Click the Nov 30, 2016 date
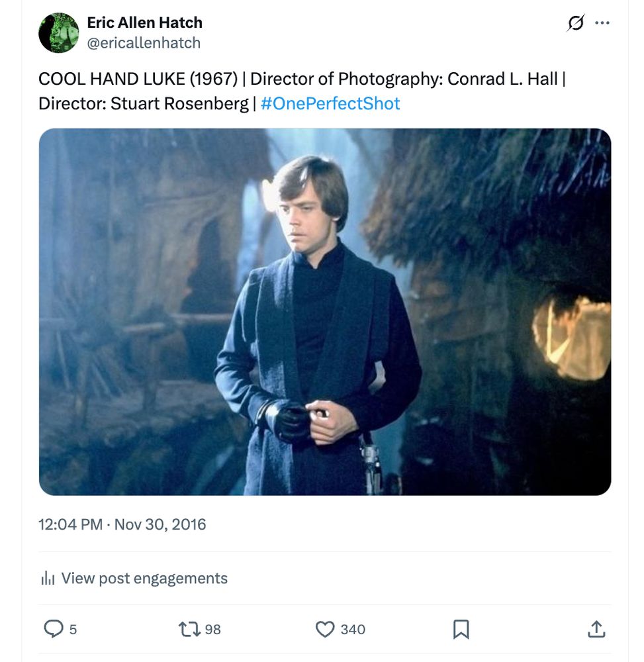Screen dimensions: 644x662 pyautogui.click(x=160, y=524)
